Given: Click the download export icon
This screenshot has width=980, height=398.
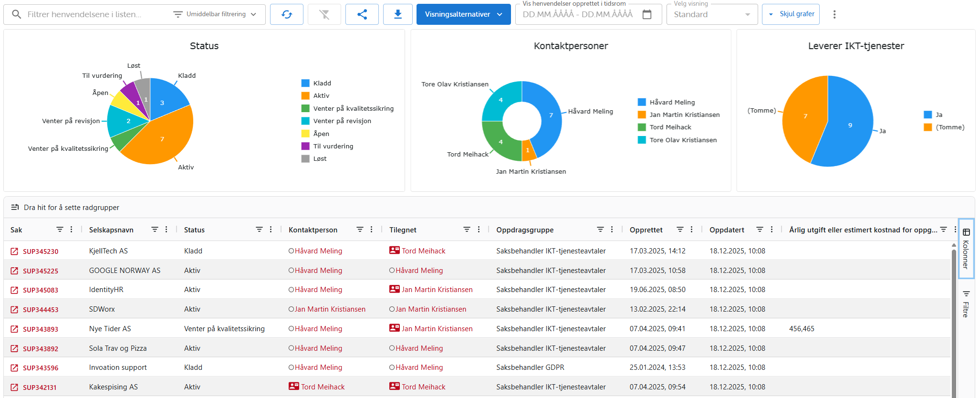Looking at the screenshot, I should 397,14.
